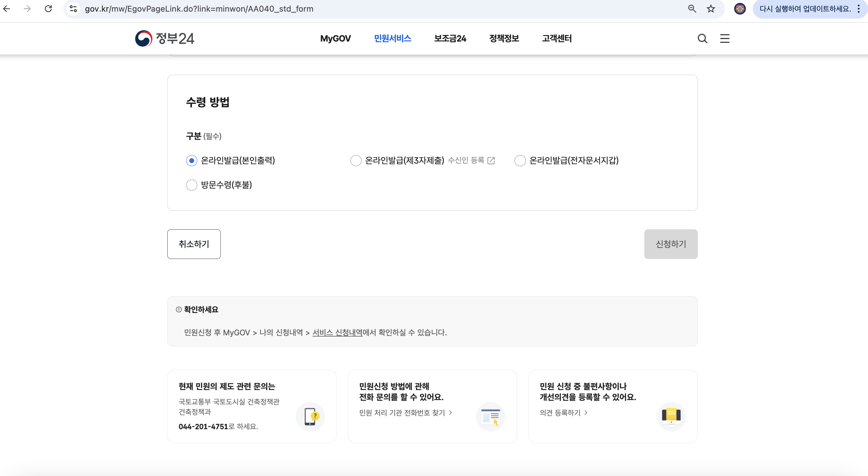Click the 현재 민원의 제도 관련 문의는 heading

[x=226, y=386]
